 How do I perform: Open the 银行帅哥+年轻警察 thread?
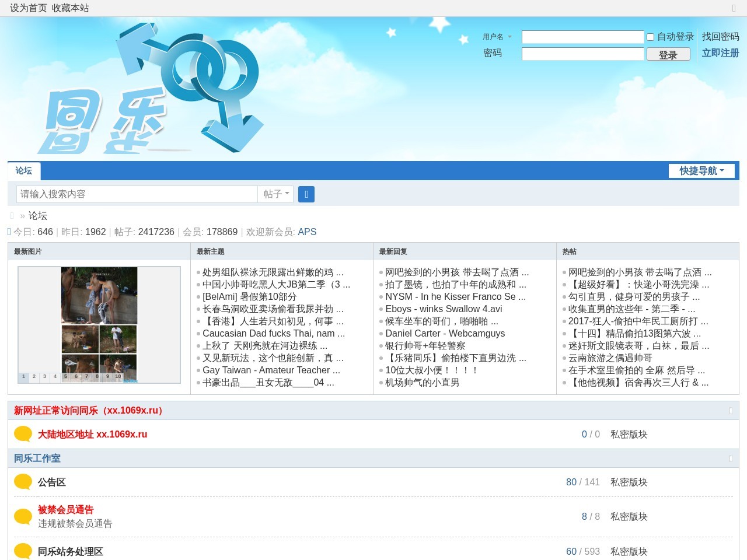tap(425, 346)
